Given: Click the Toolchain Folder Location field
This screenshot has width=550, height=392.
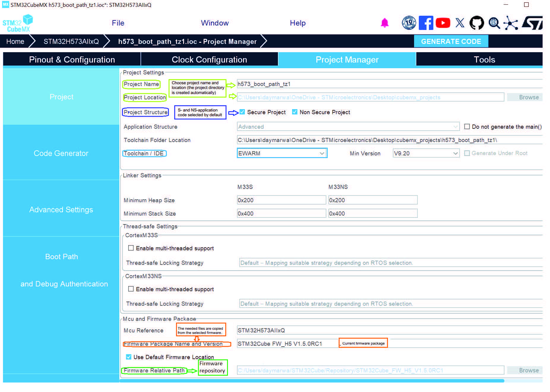Looking at the screenshot, I should 390,140.
